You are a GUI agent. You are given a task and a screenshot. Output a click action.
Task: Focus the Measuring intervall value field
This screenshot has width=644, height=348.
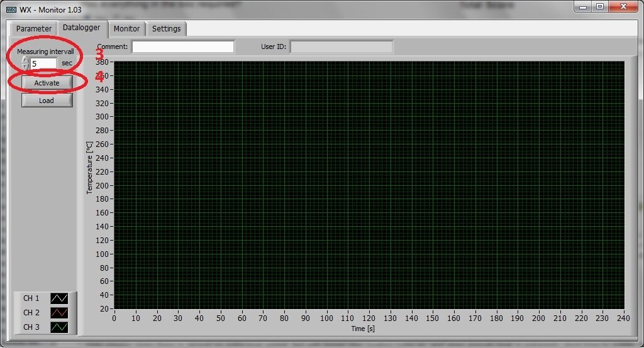[43, 63]
